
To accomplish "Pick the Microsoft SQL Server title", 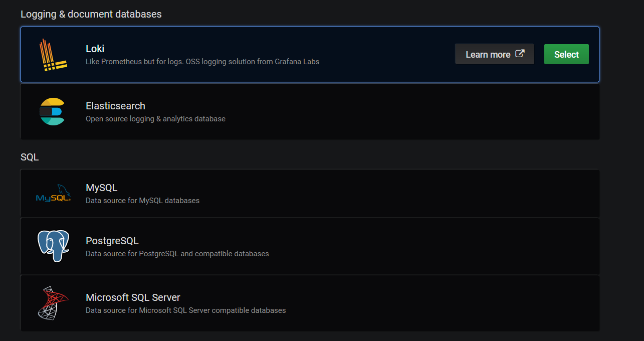I will [133, 297].
